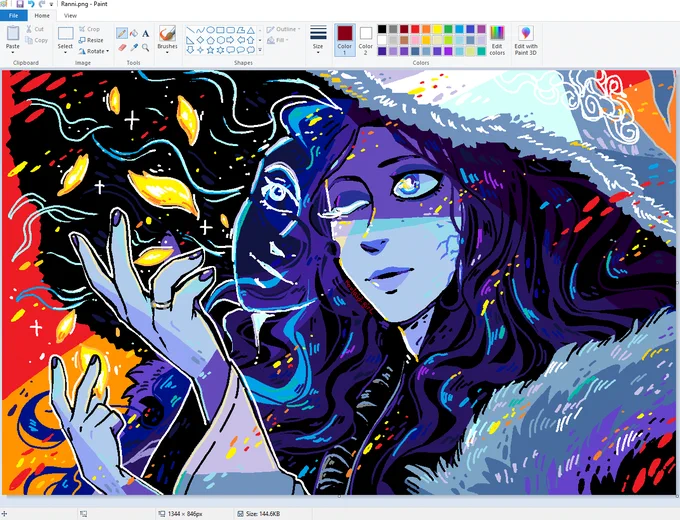
Task: Choose the Cloud callout shape
Action: 251,50
